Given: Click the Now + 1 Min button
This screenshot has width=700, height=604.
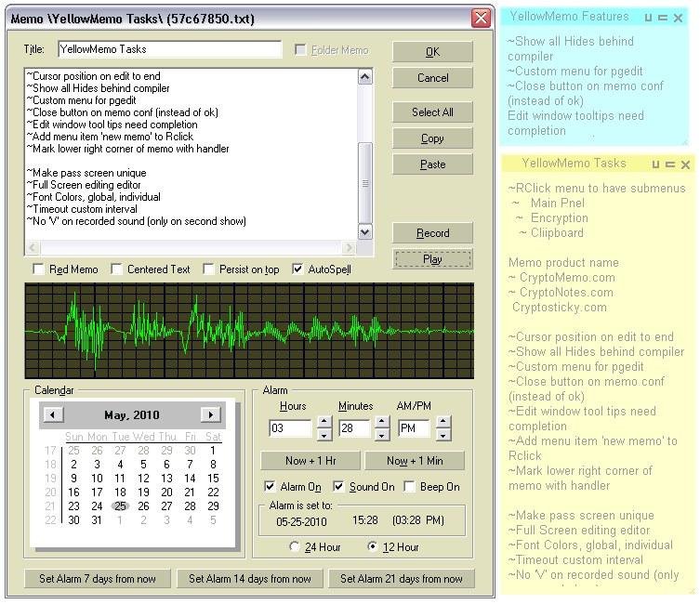Looking at the screenshot, I should click(415, 460).
